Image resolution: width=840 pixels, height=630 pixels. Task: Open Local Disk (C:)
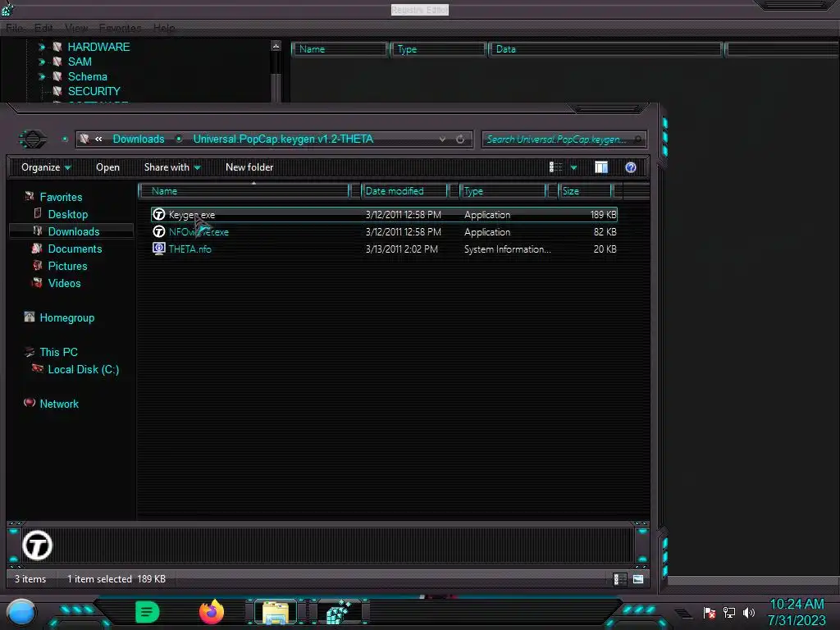84,369
